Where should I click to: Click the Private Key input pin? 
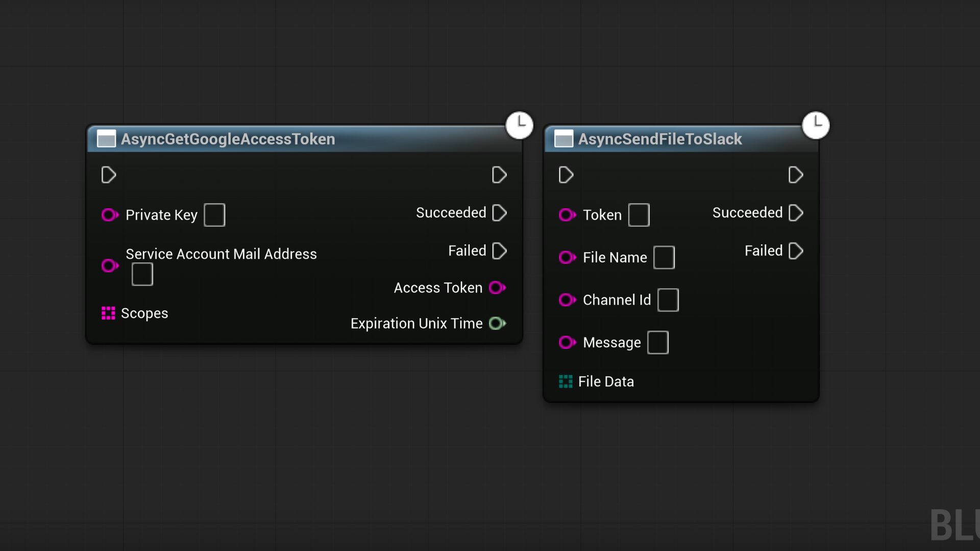click(110, 215)
